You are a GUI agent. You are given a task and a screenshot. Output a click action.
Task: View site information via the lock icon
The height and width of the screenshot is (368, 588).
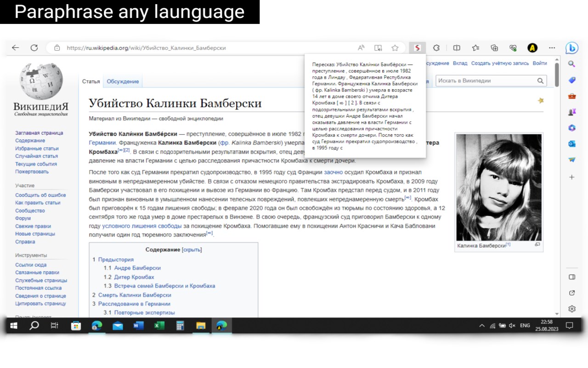coord(57,48)
